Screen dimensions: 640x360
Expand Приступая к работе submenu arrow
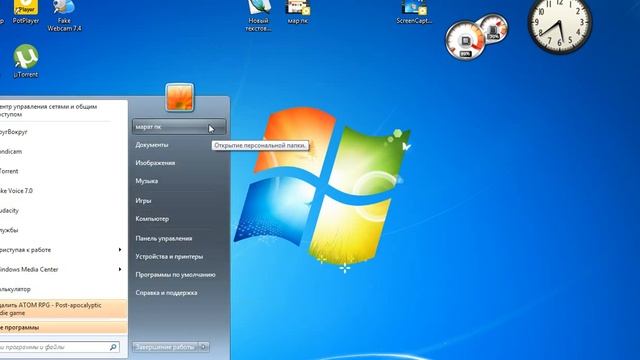click(120, 250)
